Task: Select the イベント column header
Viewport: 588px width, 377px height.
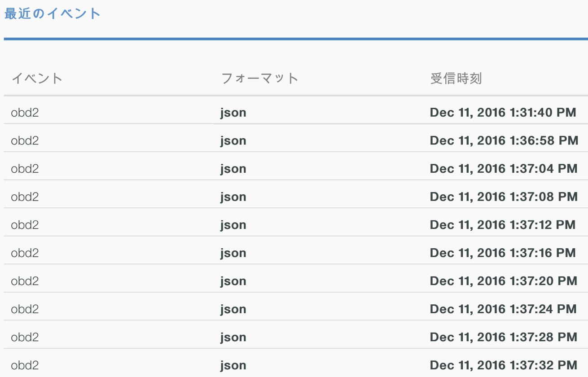Action: pos(37,79)
